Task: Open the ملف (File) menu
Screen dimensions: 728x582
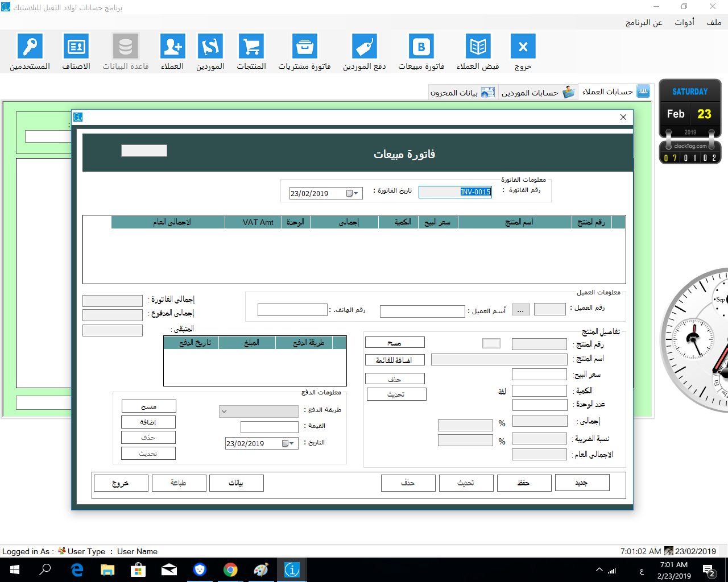Action: coord(714,22)
